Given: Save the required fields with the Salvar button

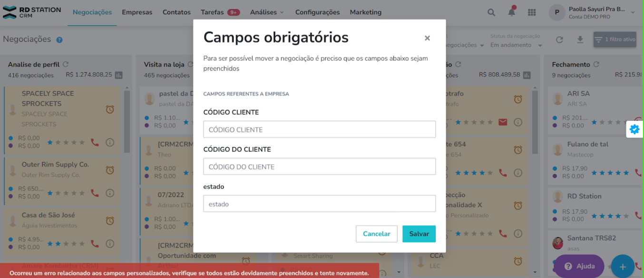Looking at the screenshot, I should tap(419, 234).
